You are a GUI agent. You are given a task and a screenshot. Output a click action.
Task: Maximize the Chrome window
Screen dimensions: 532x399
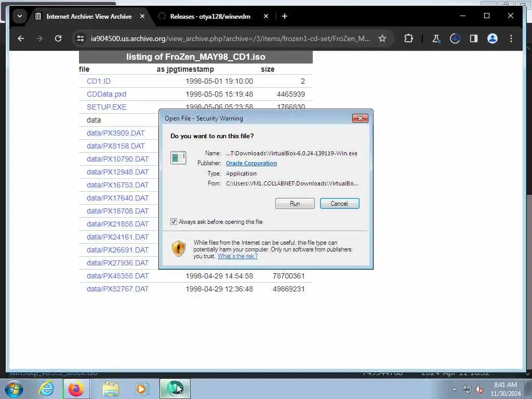pos(486,16)
